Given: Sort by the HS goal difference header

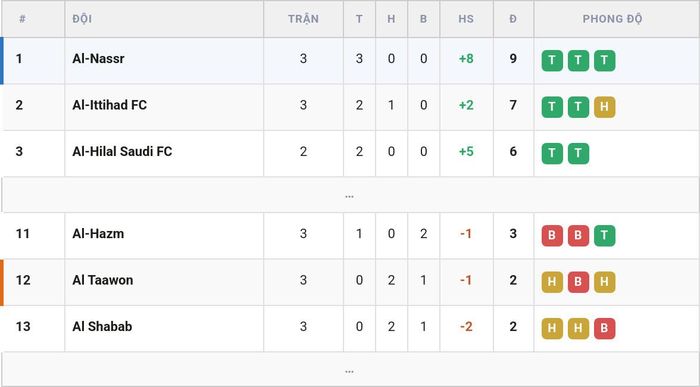Looking at the screenshot, I should point(466,19).
